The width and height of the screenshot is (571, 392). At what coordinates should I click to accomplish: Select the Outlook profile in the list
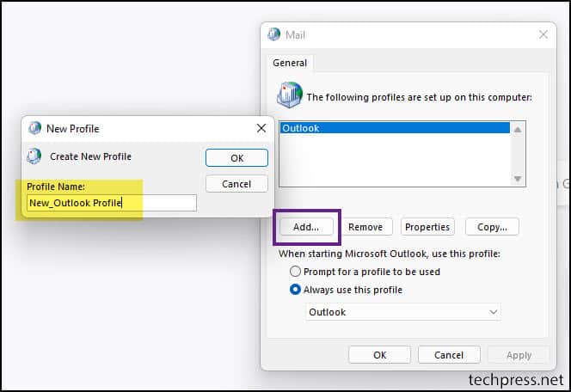click(x=395, y=128)
